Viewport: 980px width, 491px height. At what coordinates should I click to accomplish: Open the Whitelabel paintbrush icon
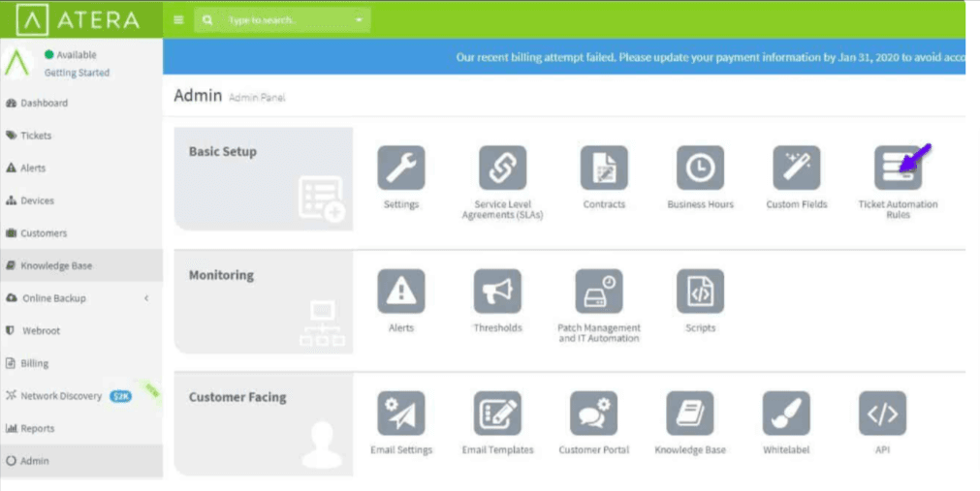pyautogui.click(x=786, y=414)
